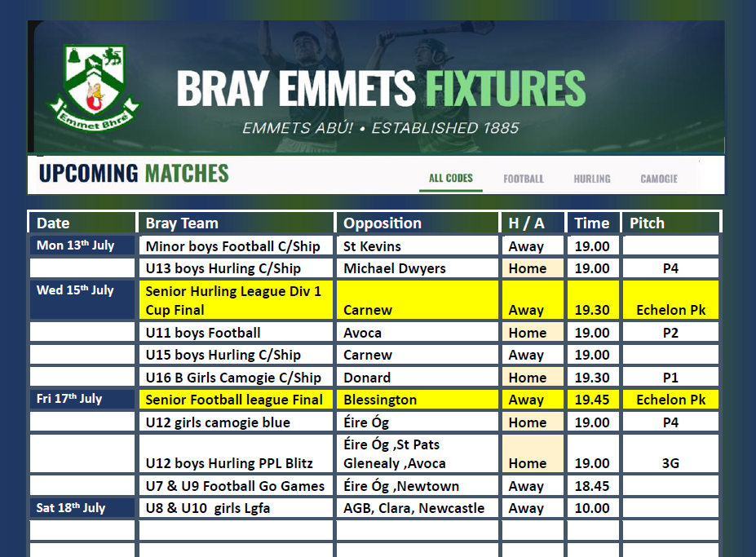Click the Wed 15th July date cell

[x=82, y=300]
